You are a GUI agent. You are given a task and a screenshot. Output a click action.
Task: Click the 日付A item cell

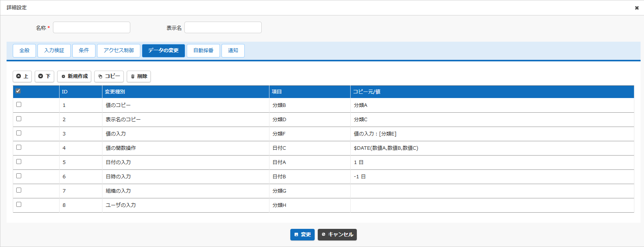310,162
